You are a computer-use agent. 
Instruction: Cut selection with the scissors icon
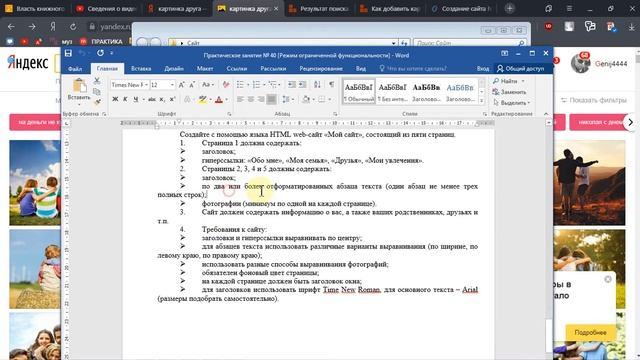click(97, 81)
